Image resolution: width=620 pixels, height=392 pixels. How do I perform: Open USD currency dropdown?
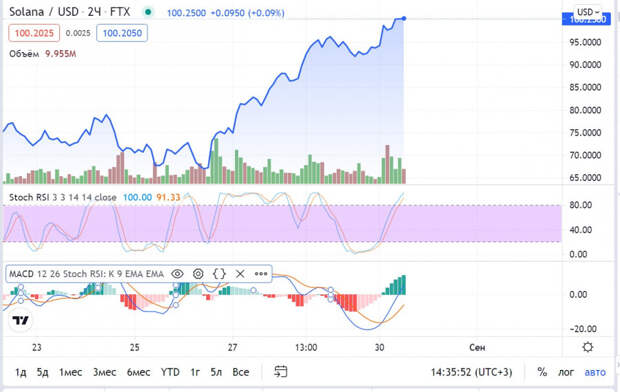click(588, 12)
